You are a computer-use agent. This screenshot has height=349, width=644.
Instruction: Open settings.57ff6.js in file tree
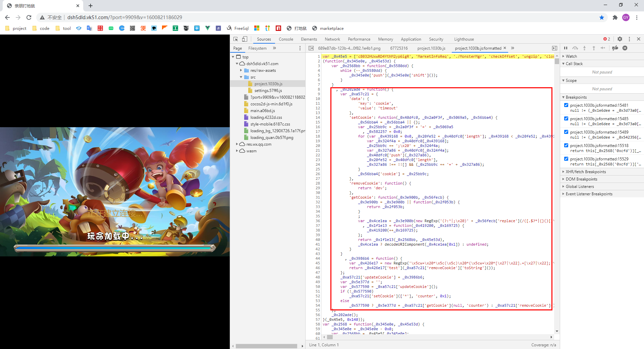[x=268, y=90]
